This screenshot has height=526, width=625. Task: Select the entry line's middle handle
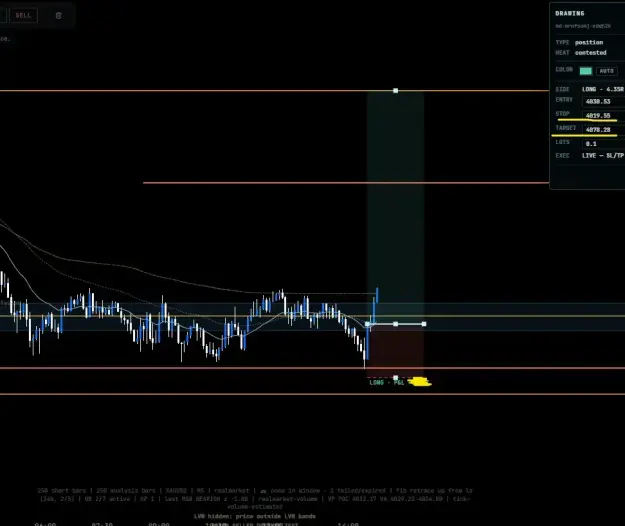(395, 324)
